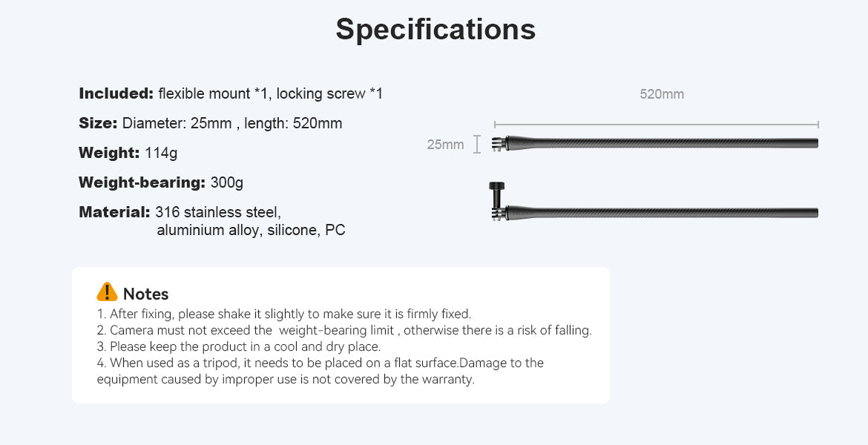
Task: Click the "Size:" label
Action: (98, 123)
